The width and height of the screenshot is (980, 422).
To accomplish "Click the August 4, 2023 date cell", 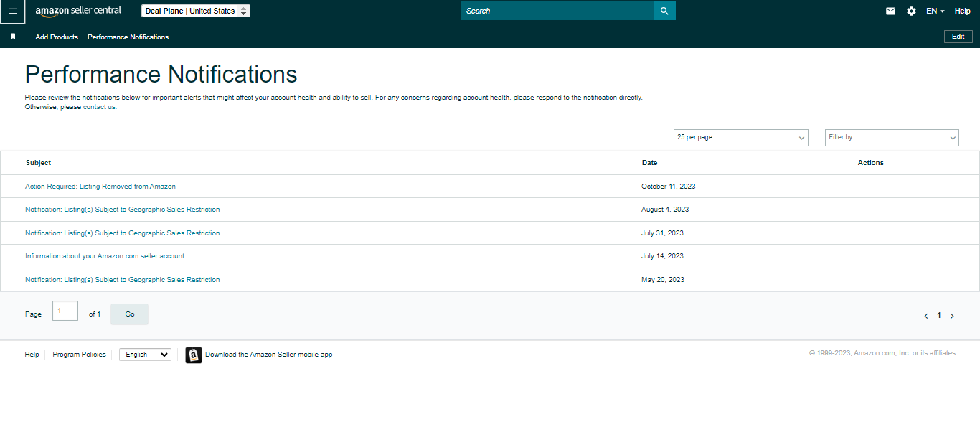I will pyautogui.click(x=665, y=210).
